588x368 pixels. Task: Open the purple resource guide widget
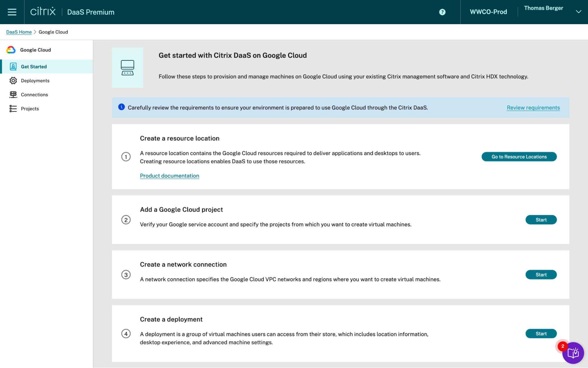573,353
